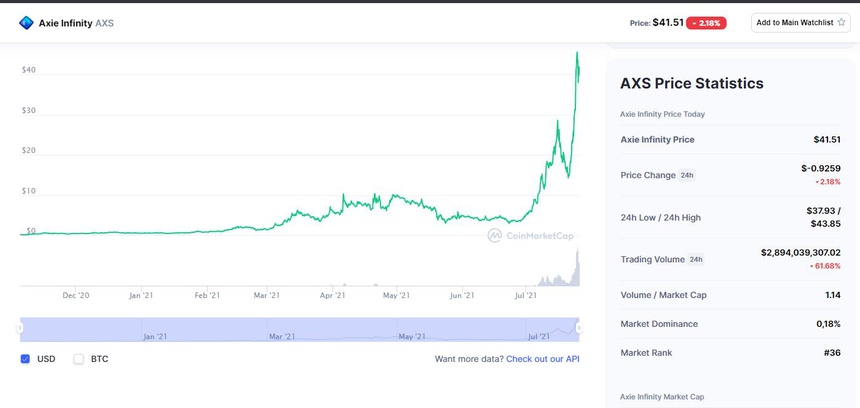Click the Axie Infinity diamond logo icon
The image size is (860, 408).
click(26, 22)
